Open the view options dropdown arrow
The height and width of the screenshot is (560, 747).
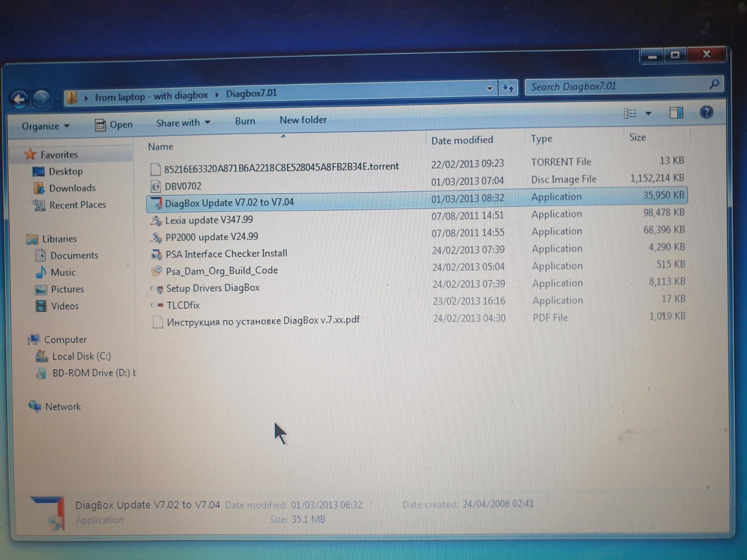(x=648, y=113)
